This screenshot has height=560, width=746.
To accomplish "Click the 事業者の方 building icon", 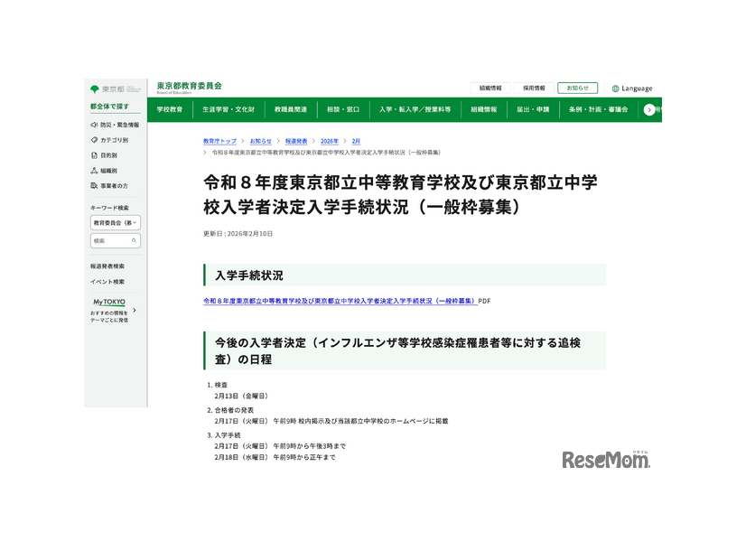I will (94, 185).
